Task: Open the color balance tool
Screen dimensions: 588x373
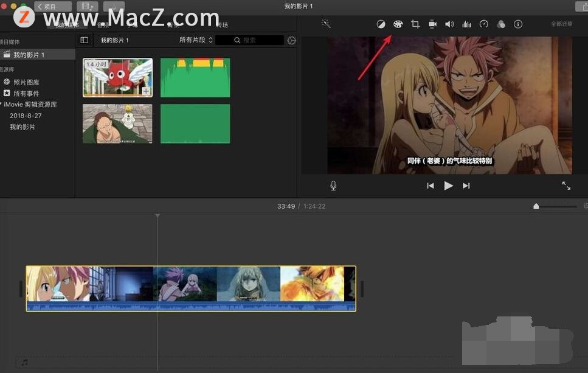Action: (x=381, y=24)
